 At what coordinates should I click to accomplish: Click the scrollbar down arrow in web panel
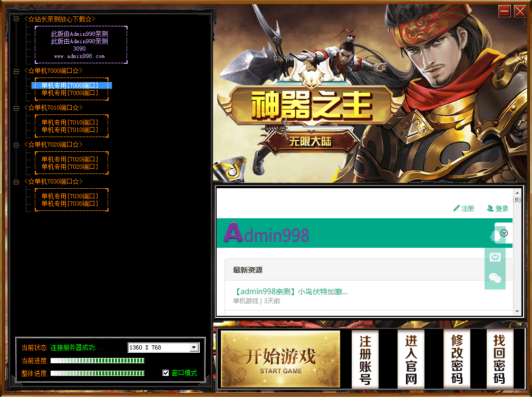[x=517, y=311]
